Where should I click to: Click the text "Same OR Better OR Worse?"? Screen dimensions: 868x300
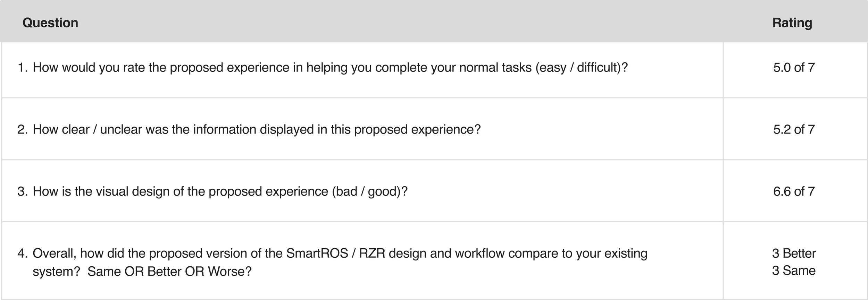click(169, 271)
